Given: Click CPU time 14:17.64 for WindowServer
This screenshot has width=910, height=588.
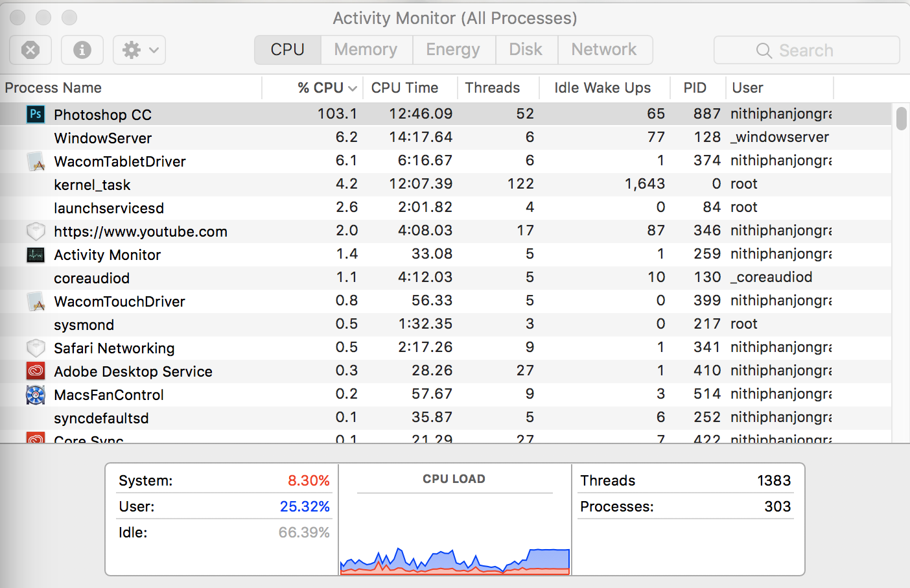Looking at the screenshot, I should point(421,137).
